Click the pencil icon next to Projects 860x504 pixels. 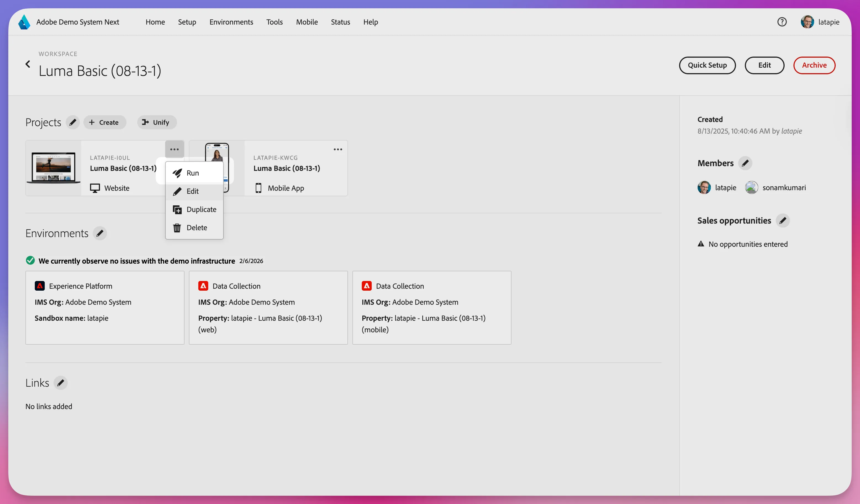click(x=73, y=123)
